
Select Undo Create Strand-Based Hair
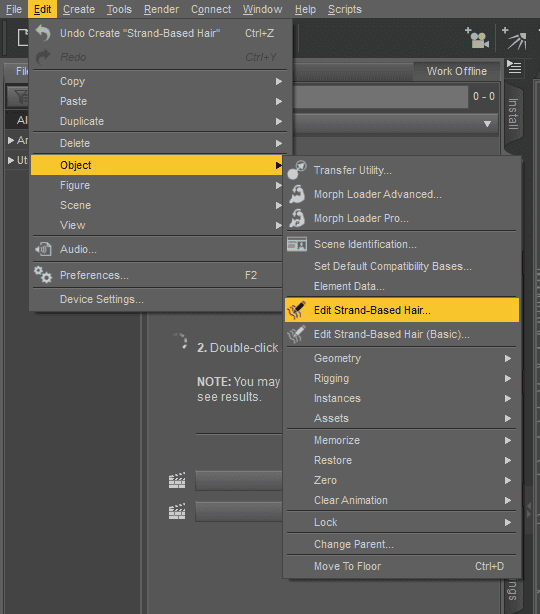pos(159,33)
